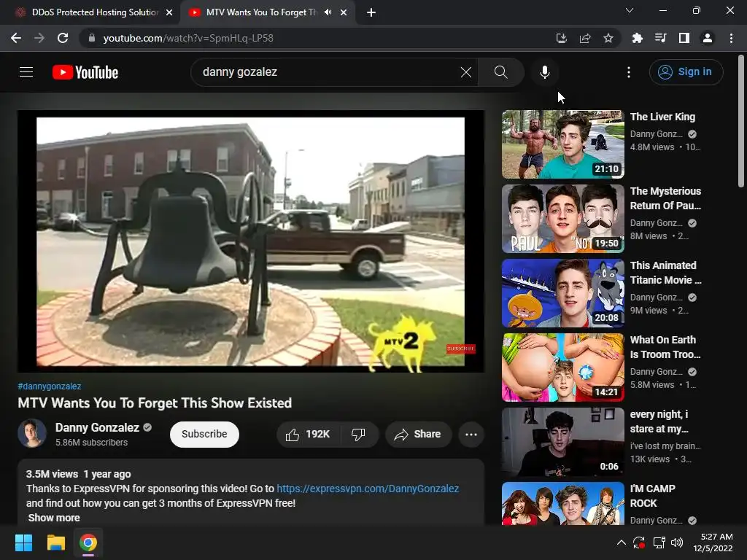
Task: Bookmark this tab with star icon
Action: (x=608, y=38)
